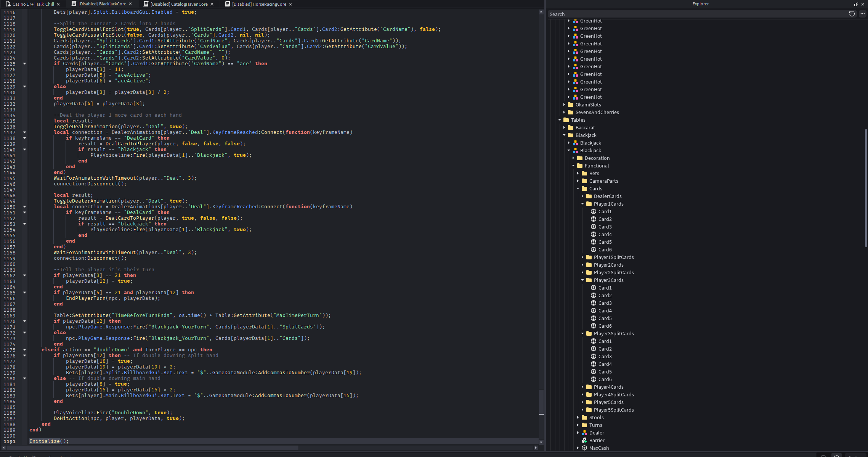Select the Barrier object icon
Viewport: 868px width, 457px height.
[584, 440]
